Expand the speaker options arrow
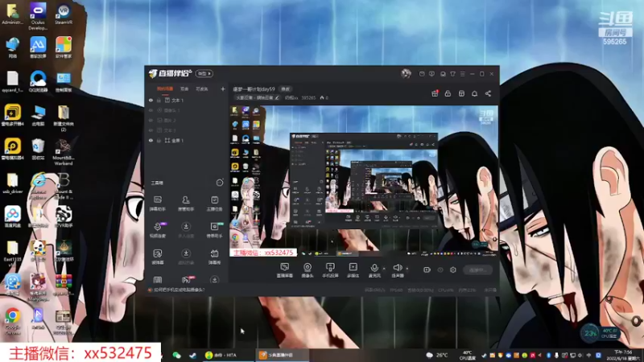 pos(407,269)
